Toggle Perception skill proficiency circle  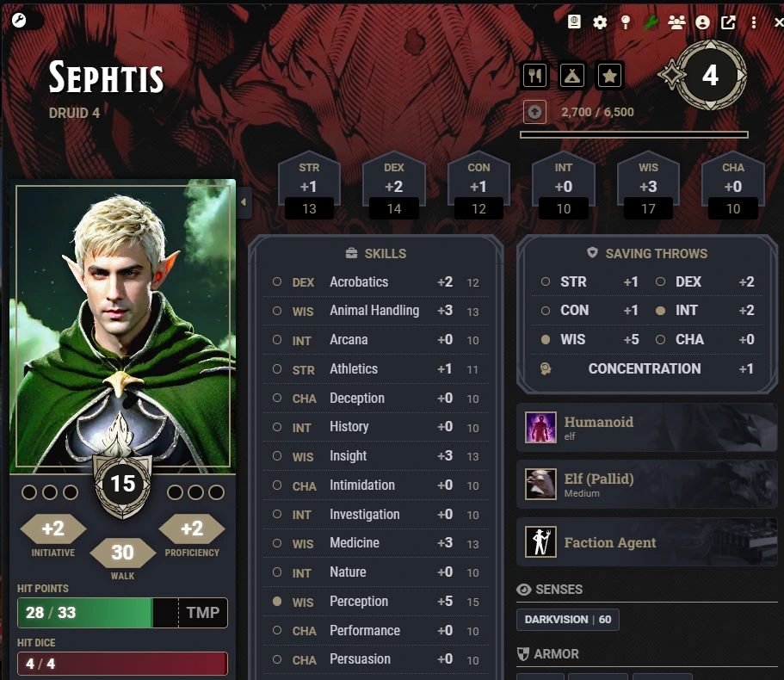(277, 601)
